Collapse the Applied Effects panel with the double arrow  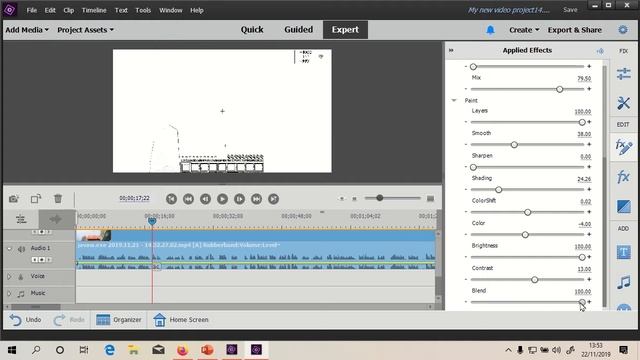pyautogui.click(x=451, y=50)
